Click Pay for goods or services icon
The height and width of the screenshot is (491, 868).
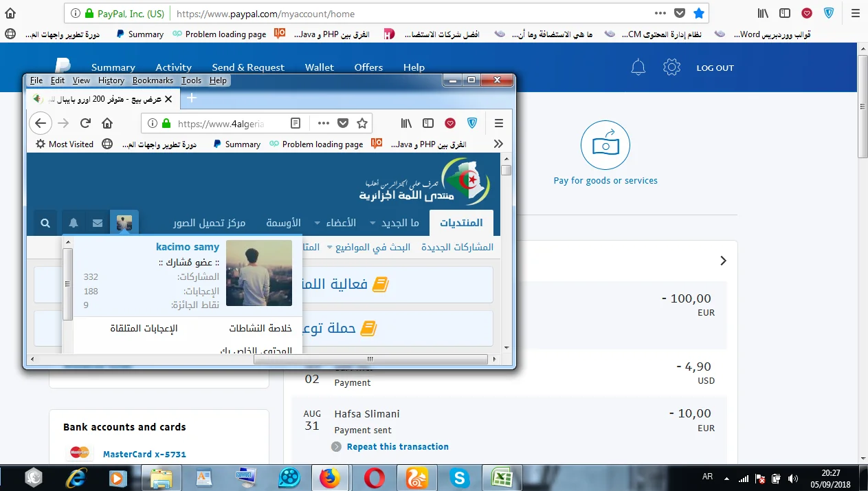click(605, 145)
